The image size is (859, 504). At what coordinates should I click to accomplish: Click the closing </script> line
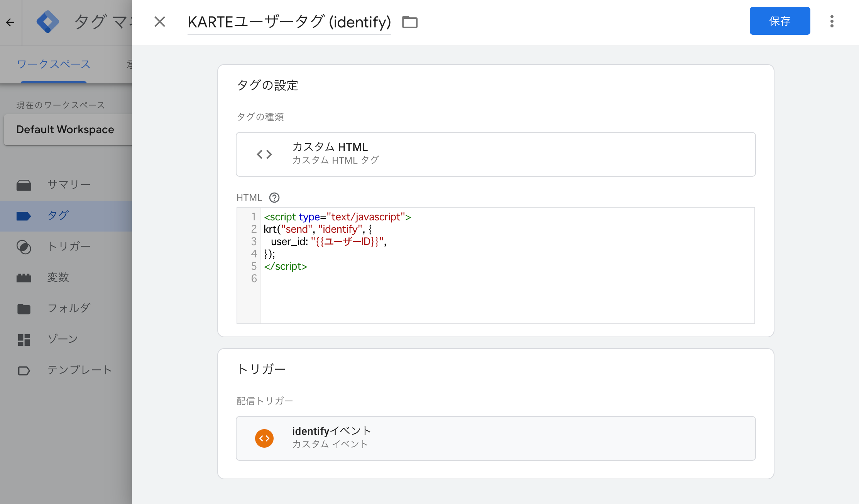(286, 266)
